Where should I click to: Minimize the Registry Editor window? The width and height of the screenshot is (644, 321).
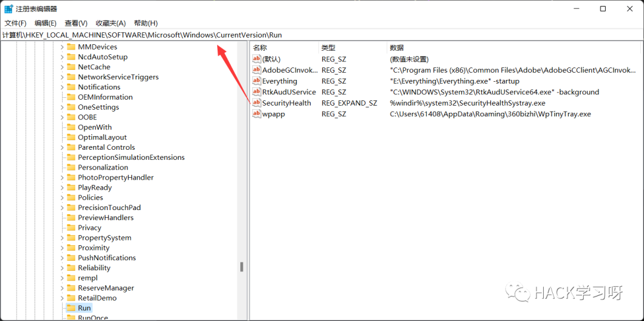pos(576,8)
